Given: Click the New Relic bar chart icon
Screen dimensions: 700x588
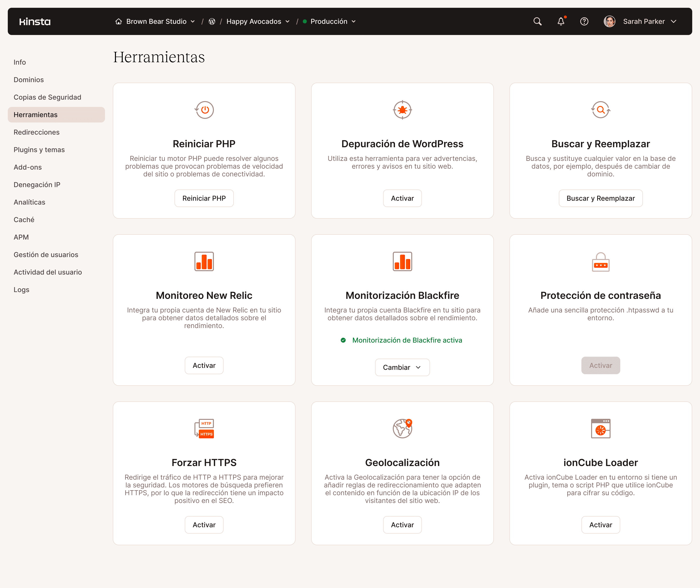Looking at the screenshot, I should click(204, 261).
